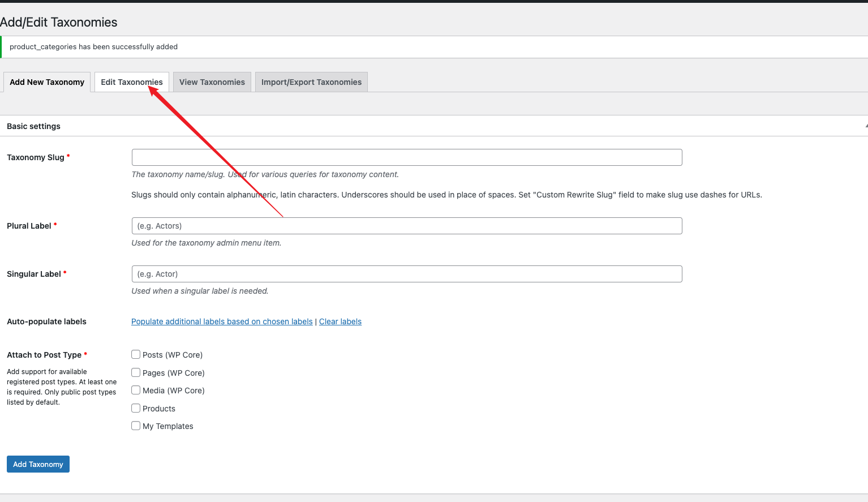Enable the Pages (WP Core) checkbox
Screen dimensions: 868x502
(x=136, y=372)
